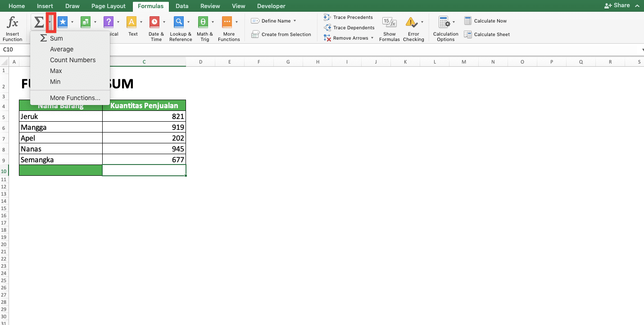Open the Text functions icon
This screenshot has width=644, height=325.
[132, 22]
